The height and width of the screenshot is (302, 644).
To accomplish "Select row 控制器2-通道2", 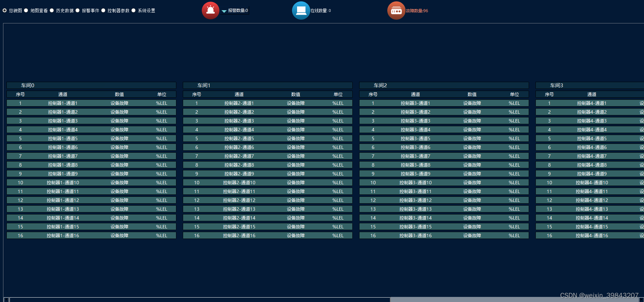I will pyautogui.click(x=268, y=112).
